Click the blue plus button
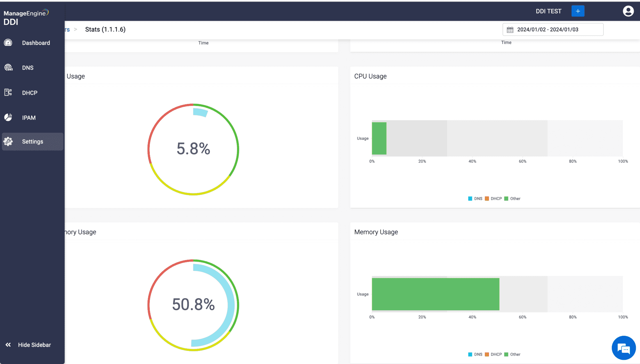The image size is (640, 364). (x=578, y=11)
